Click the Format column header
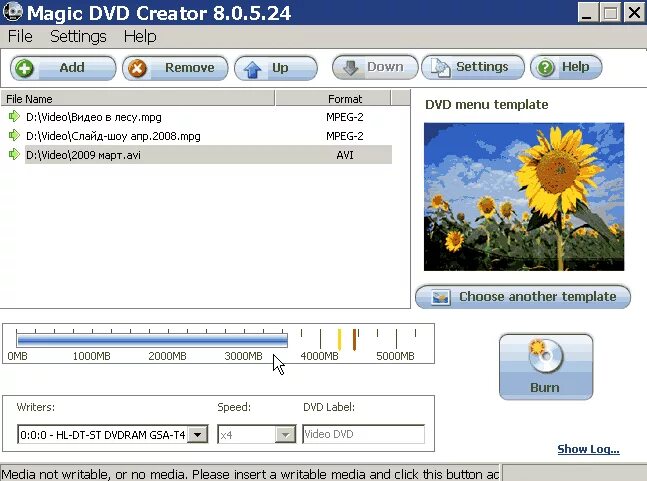This screenshot has width=647, height=481. [333, 99]
